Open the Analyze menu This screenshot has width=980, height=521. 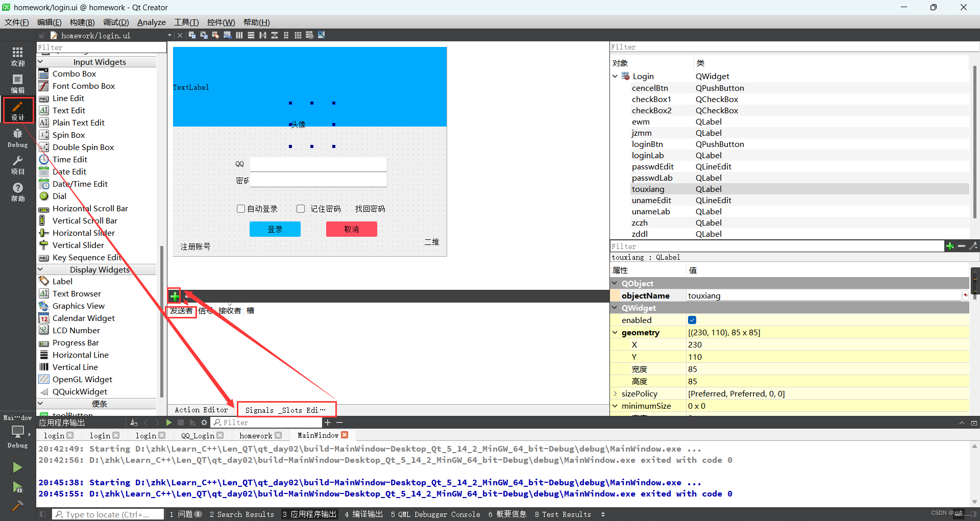tap(151, 22)
